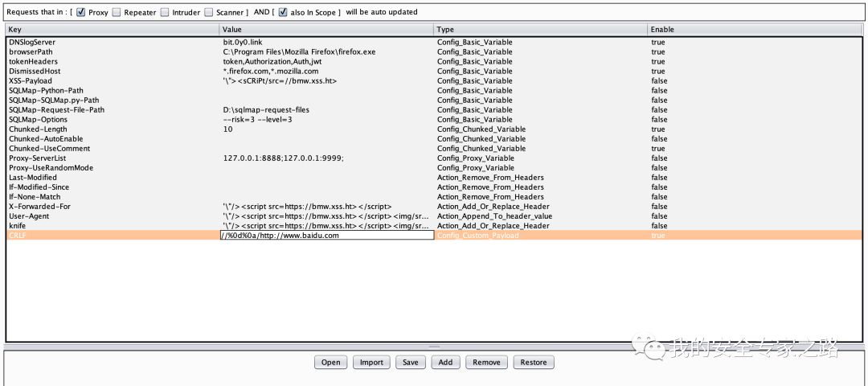Viewport: 868px width, 386px height.
Task: Restore default configuration
Action: click(x=534, y=362)
